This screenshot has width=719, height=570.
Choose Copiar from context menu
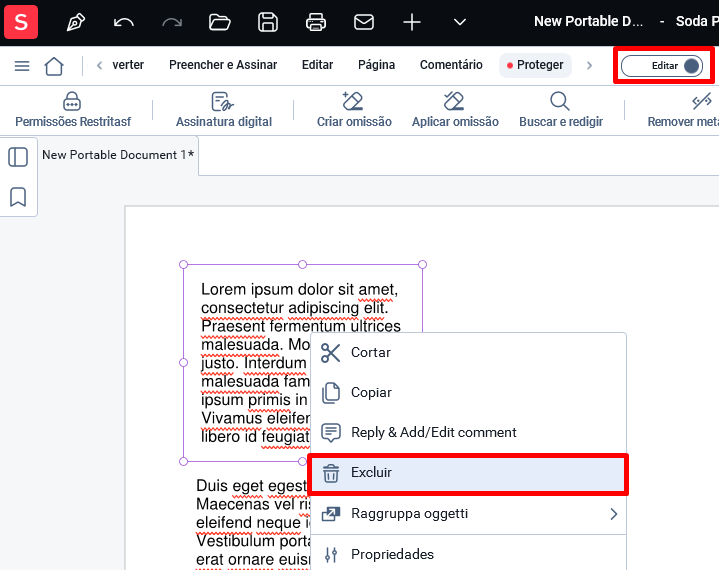[x=468, y=393]
